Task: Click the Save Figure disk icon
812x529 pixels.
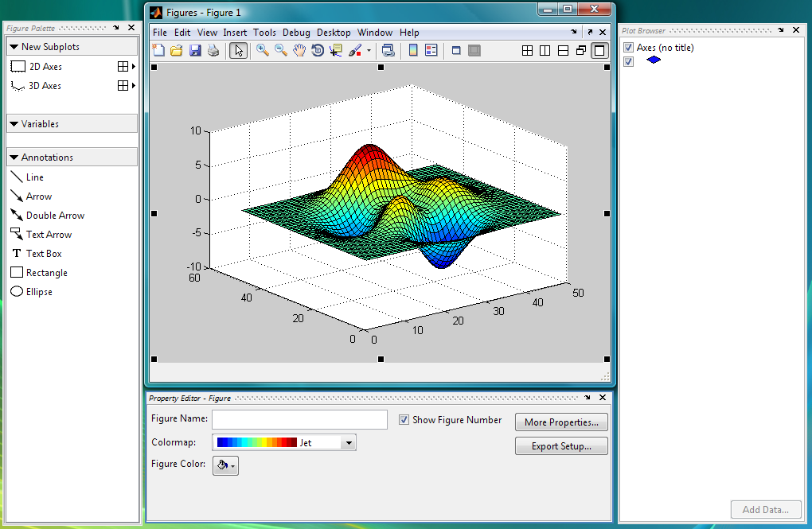Action: coord(195,51)
